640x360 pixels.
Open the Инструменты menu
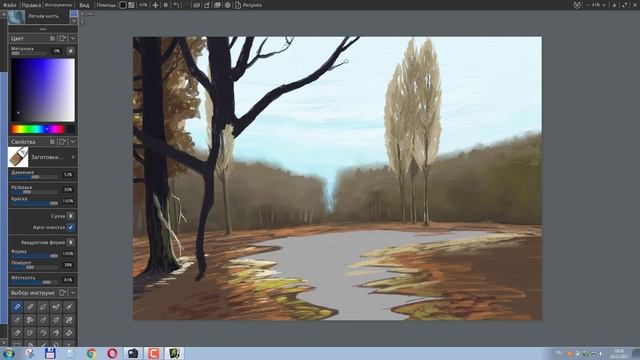click(x=58, y=5)
